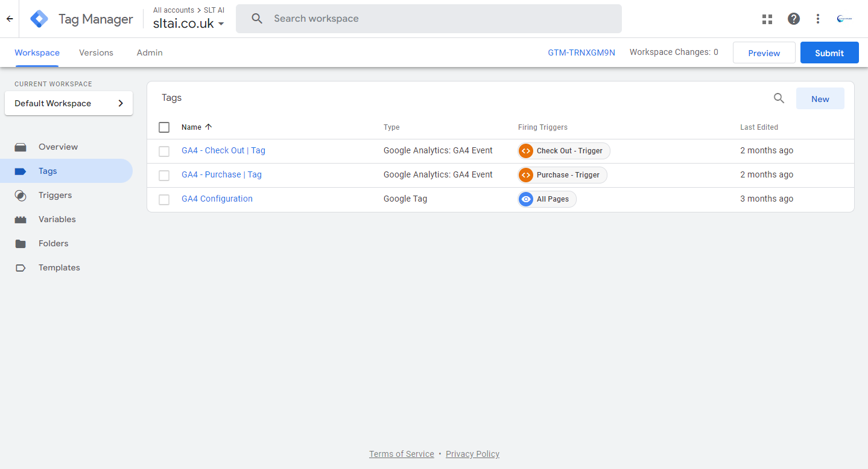Click the Templates sidebar icon
This screenshot has width=868, height=469.
[21, 268]
